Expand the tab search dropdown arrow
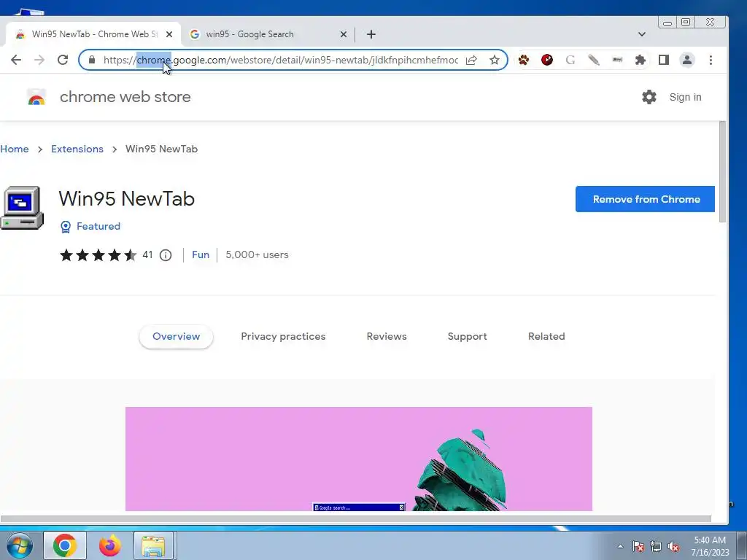 (x=642, y=34)
